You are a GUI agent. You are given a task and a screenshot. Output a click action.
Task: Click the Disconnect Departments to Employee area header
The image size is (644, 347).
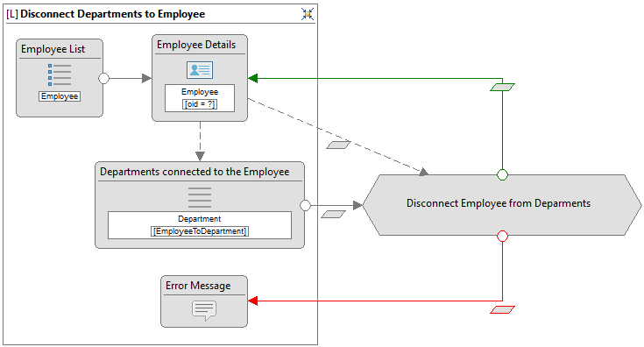(105, 14)
